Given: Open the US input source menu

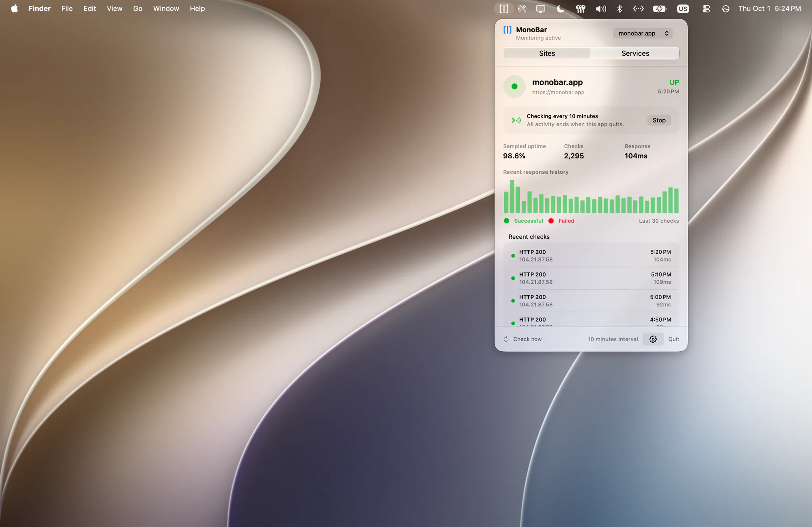Looking at the screenshot, I should [x=683, y=8].
